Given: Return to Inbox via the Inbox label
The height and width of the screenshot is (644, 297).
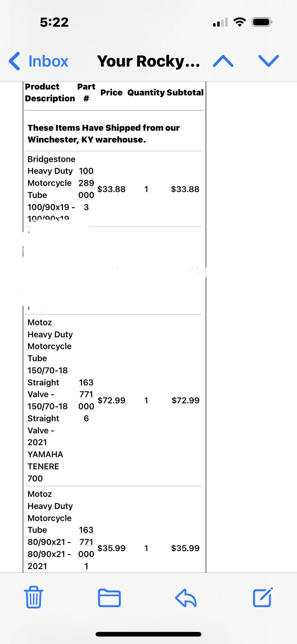Looking at the screenshot, I should tap(48, 61).
